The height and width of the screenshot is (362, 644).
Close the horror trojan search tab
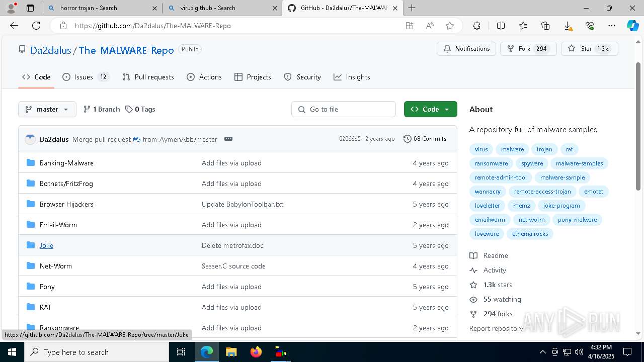[154, 8]
